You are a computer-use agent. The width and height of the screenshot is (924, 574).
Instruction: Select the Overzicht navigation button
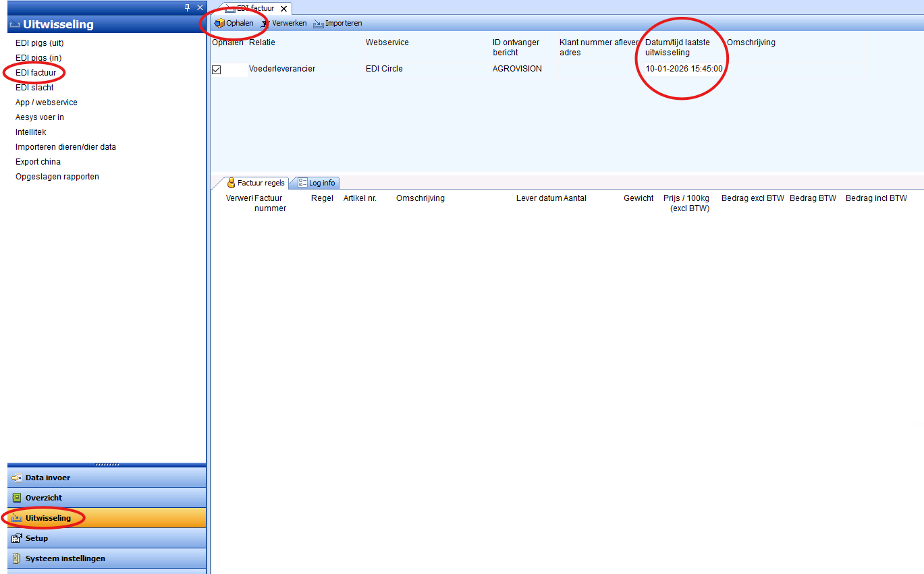pos(107,498)
